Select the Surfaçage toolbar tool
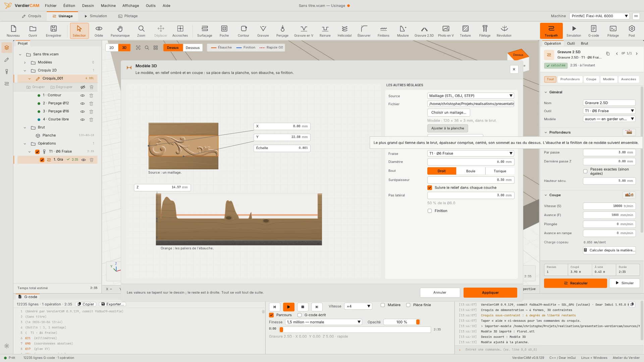This screenshot has width=644, height=362. pyautogui.click(x=205, y=31)
